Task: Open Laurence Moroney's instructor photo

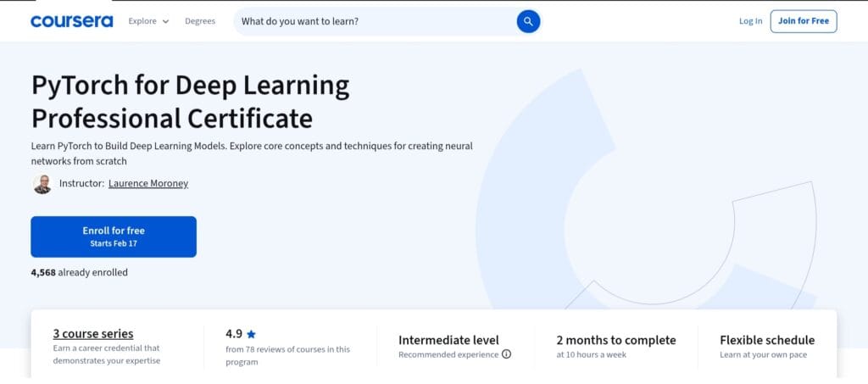Action: (42, 184)
